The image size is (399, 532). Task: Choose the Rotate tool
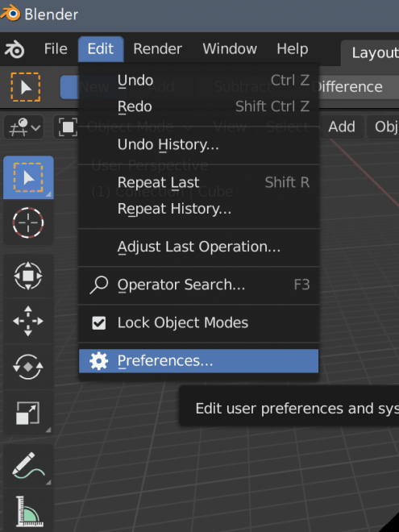coord(28,367)
